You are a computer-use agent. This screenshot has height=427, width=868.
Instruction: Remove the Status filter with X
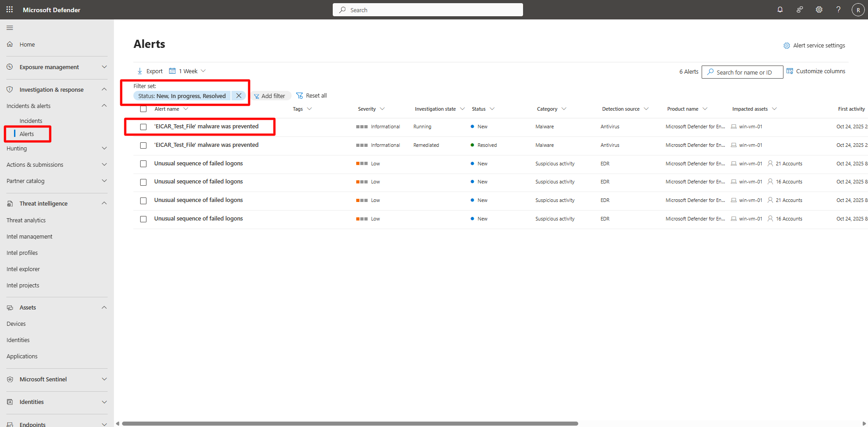click(239, 96)
